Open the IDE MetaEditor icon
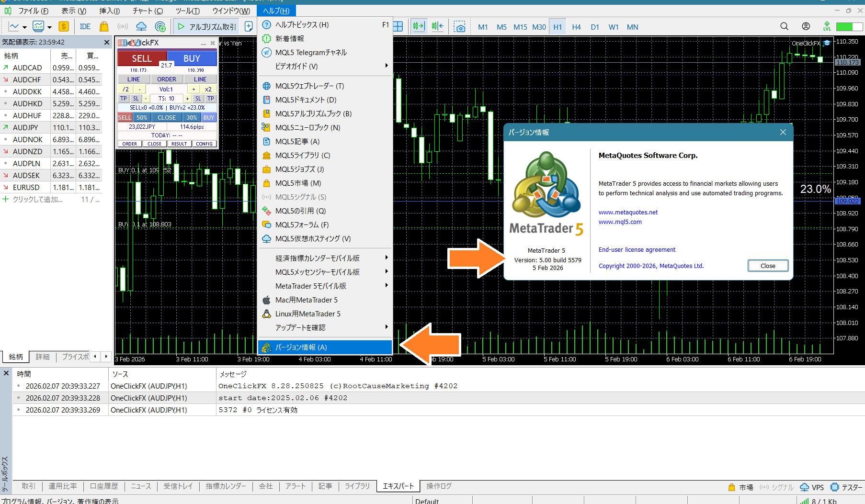The width and height of the screenshot is (865, 504). 85,27
